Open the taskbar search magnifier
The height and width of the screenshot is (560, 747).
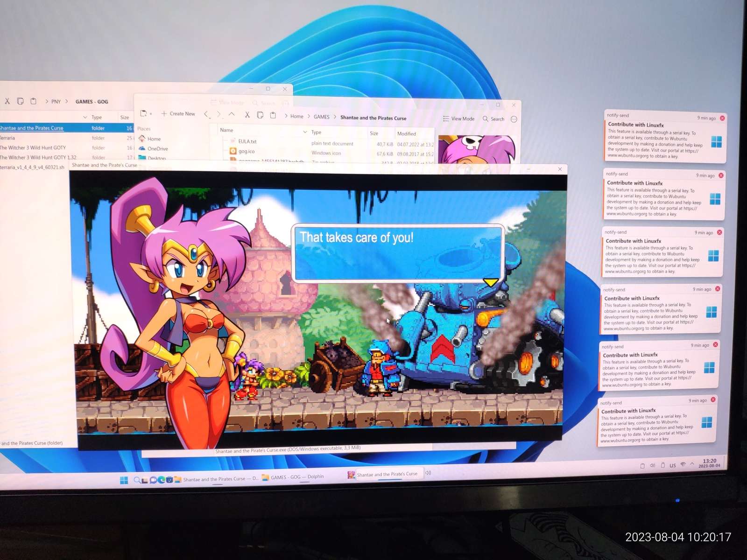(137, 480)
